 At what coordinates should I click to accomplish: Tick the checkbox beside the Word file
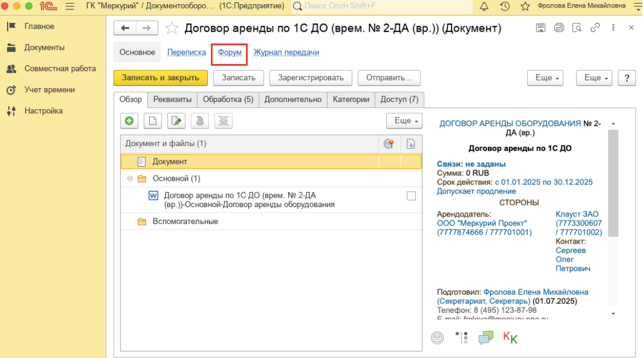pyautogui.click(x=411, y=196)
